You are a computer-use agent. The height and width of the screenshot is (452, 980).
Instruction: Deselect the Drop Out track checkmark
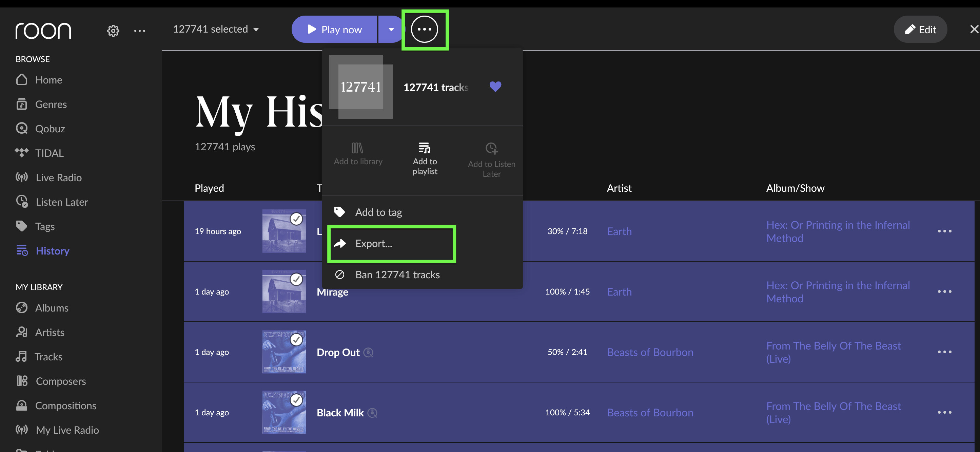coord(296,340)
